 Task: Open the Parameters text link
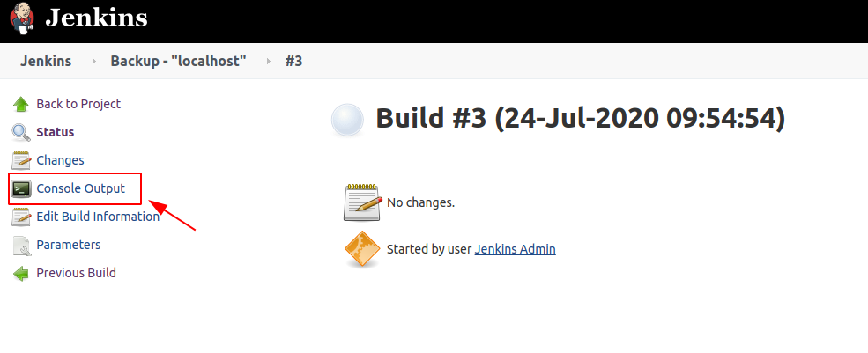(x=68, y=245)
